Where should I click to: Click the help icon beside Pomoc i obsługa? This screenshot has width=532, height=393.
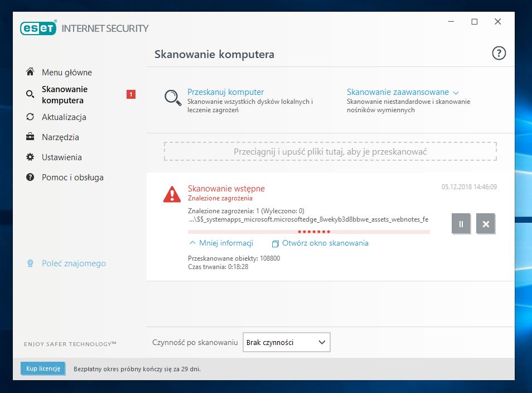(30, 177)
